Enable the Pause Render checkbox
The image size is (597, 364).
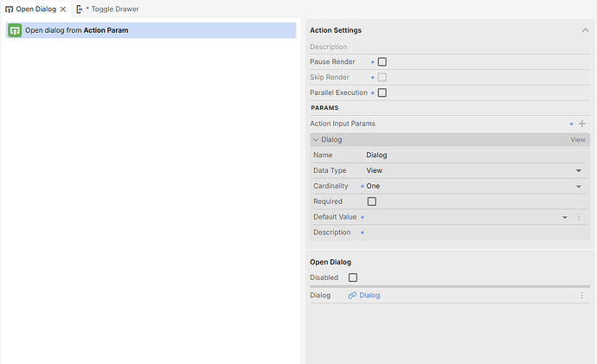point(382,62)
